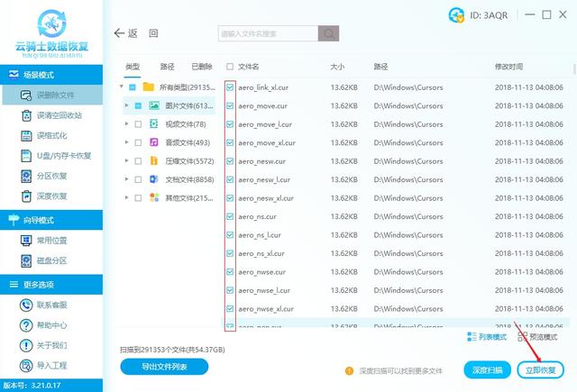Click the back arrow icon
This screenshot has height=392, width=577.
point(119,33)
